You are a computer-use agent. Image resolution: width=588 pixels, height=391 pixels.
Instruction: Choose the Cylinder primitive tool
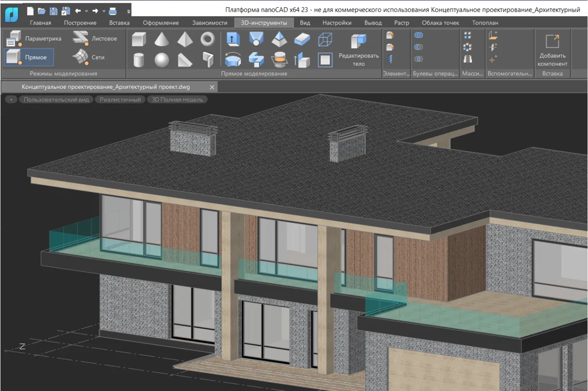point(139,59)
